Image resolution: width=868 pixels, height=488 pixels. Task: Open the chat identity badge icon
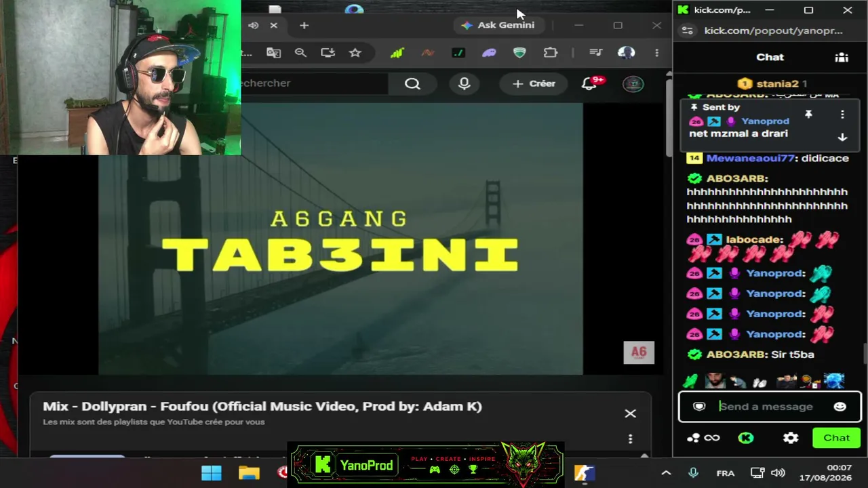699,407
